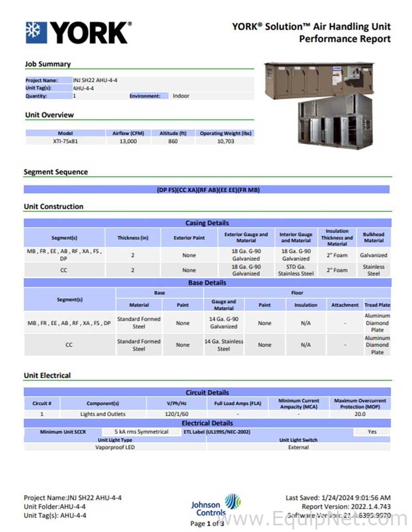412x532 pixels.
Task: Click 'Lights and Outlets' component cell
Action: (103, 414)
